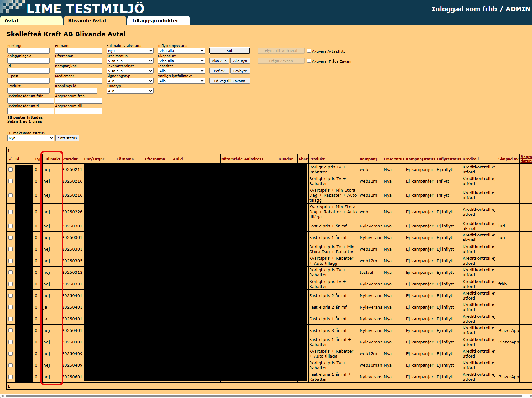Open the Fullmaktsavtalsstatus Nya dropdown above table
Screen dimensions: 532x398
(x=30, y=138)
